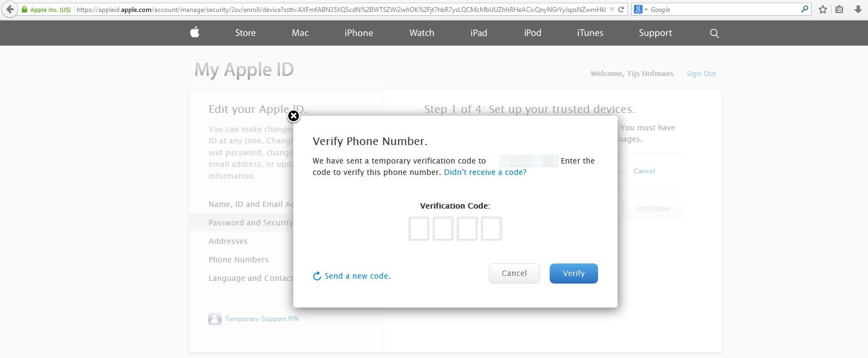
Task: Open the downloads arrow icon
Action: [858, 9]
